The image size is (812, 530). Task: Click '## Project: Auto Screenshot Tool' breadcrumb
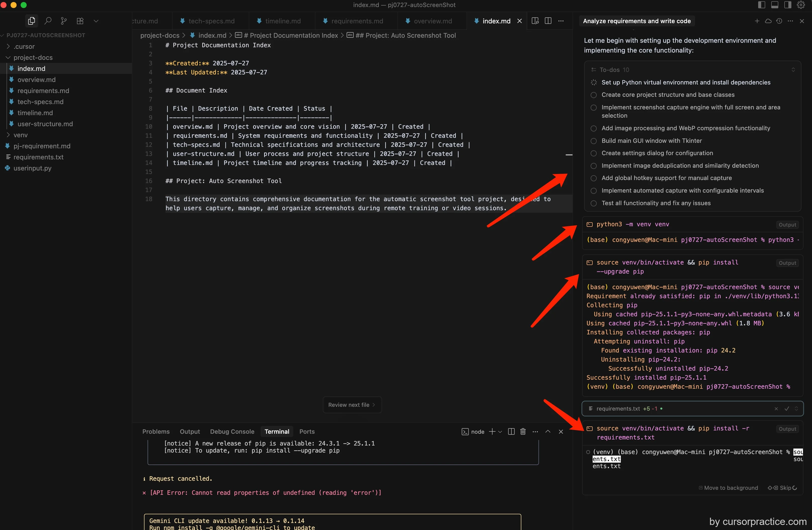coord(401,35)
